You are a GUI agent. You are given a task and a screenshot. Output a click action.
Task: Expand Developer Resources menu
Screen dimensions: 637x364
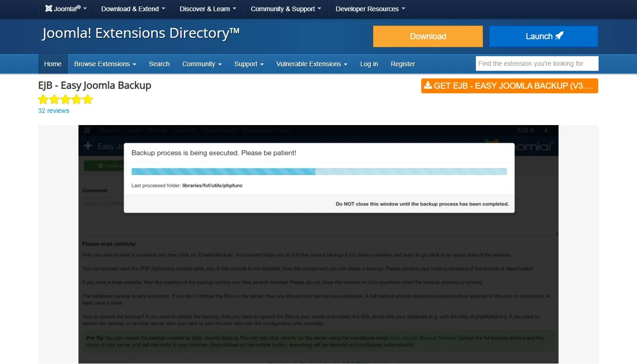click(x=370, y=9)
